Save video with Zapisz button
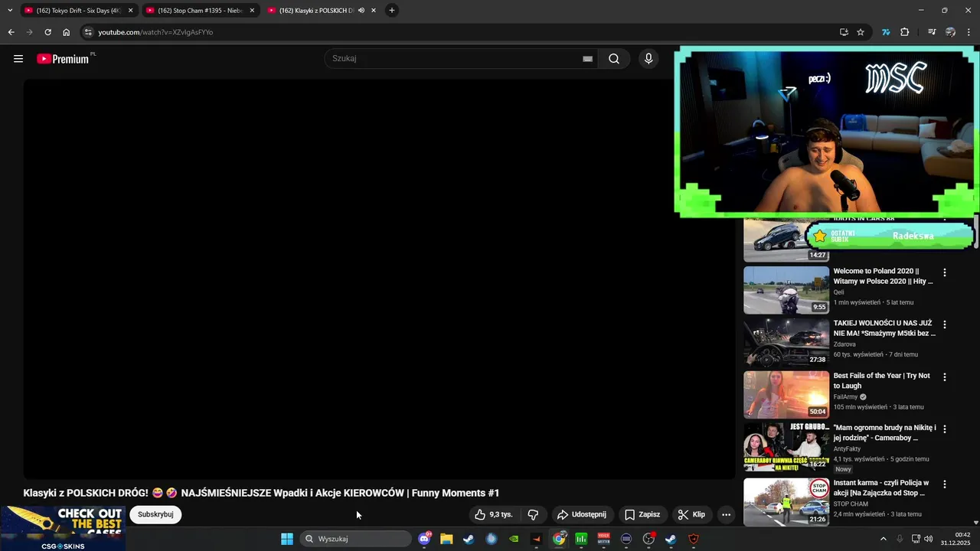Image resolution: width=980 pixels, height=551 pixels. click(642, 514)
